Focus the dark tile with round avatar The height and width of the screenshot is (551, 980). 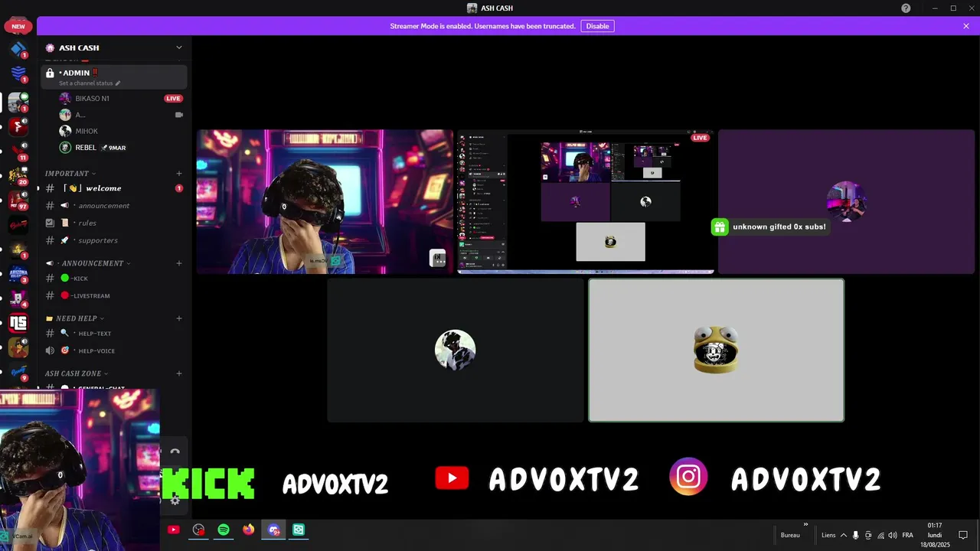[456, 350]
